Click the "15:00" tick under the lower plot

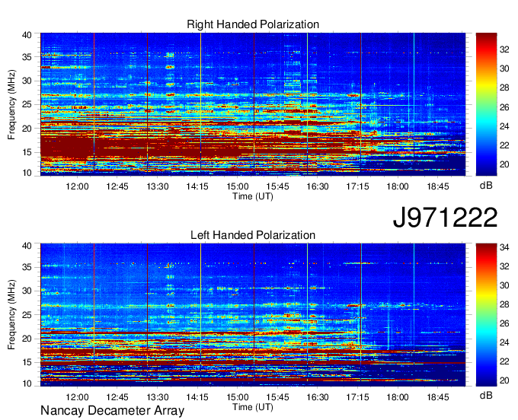[238, 397]
